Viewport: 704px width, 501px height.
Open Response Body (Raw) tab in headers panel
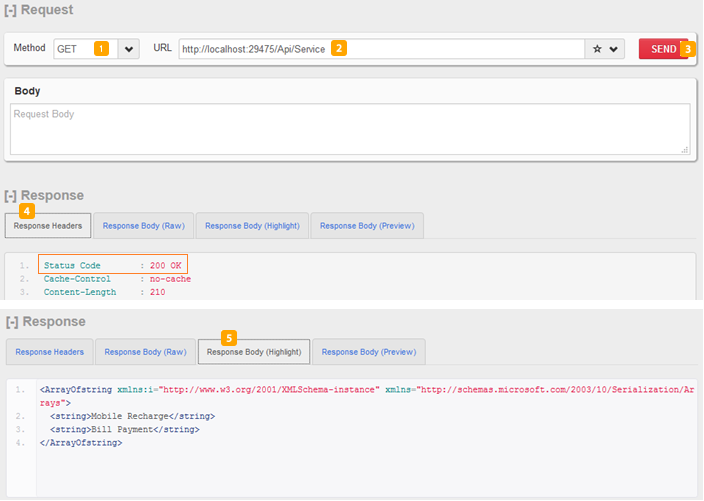(143, 226)
